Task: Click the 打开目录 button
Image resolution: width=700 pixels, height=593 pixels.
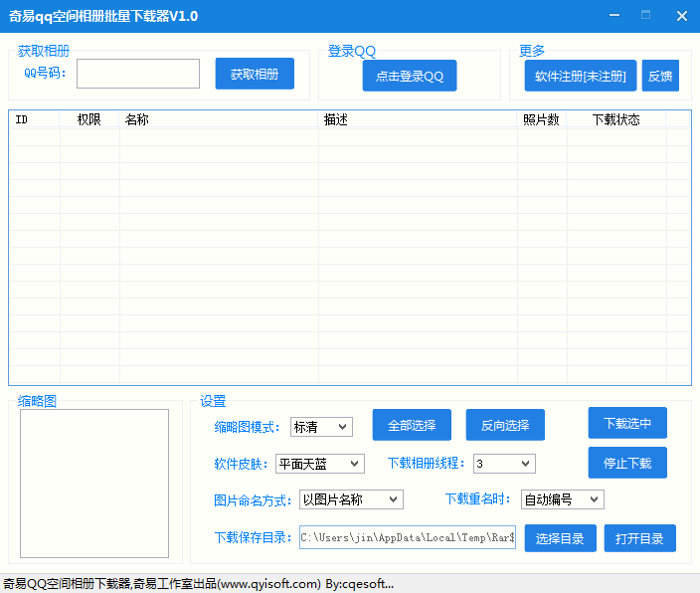Action: click(x=639, y=538)
